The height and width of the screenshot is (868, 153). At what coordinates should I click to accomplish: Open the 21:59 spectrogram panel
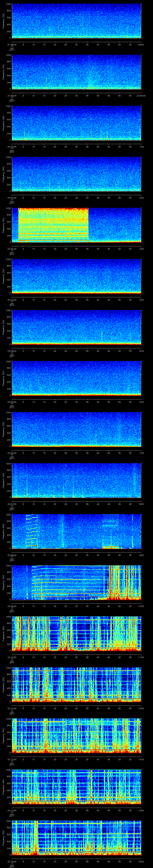coord(76,72)
